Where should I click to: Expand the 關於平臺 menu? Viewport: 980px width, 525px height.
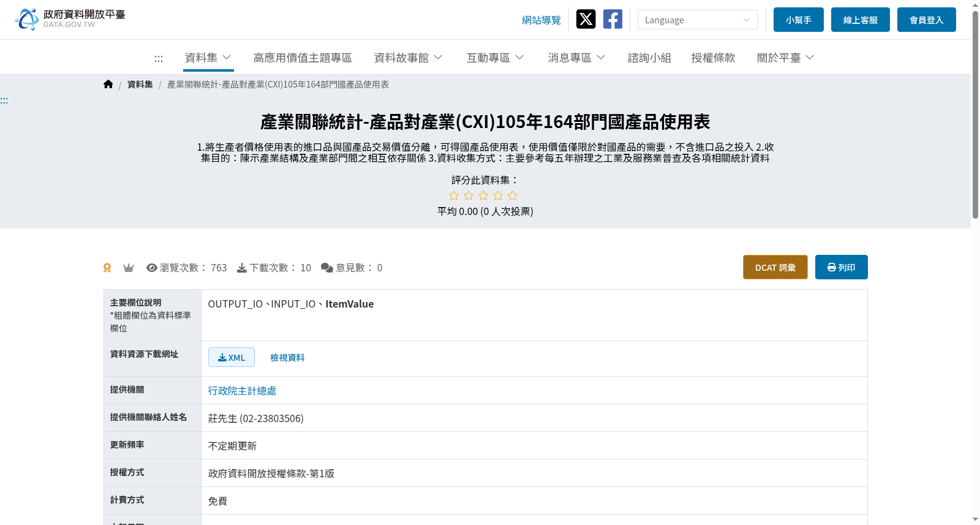785,58
